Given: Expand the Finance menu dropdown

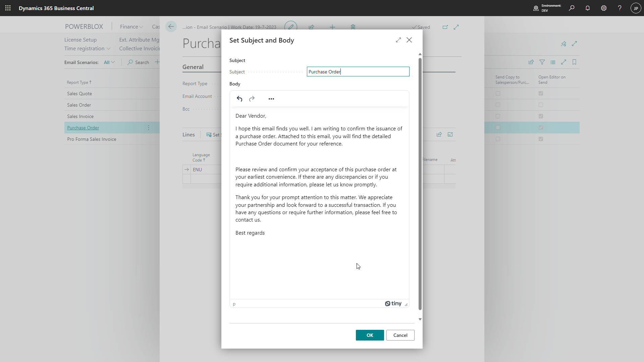Looking at the screenshot, I should 131,26.
